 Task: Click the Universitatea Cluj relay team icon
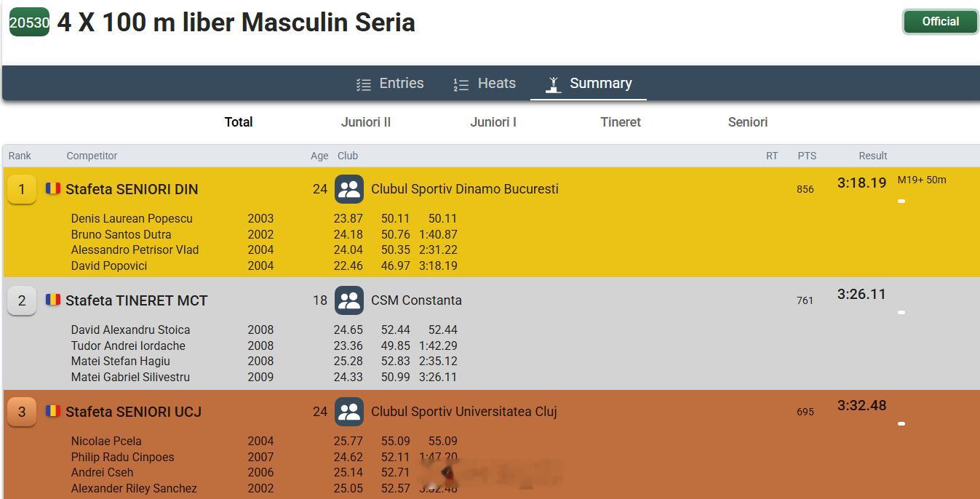click(x=349, y=412)
